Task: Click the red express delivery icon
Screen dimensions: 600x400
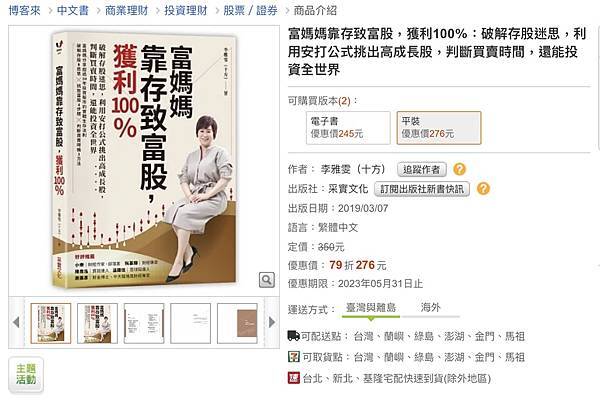Action: [x=293, y=378]
